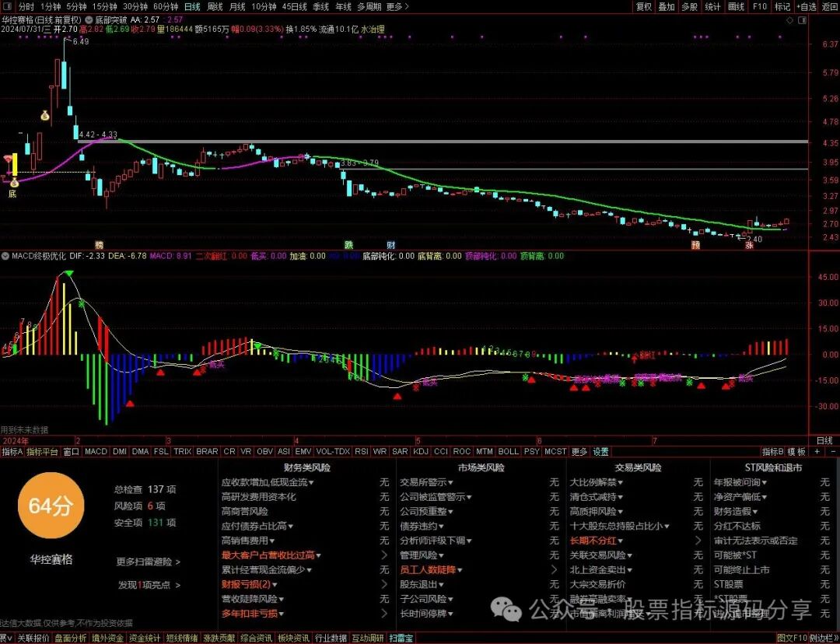This screenshot has height=644, width=840.
Task: Expand 员工人数陡降 risk item
Action: click(x=431, y=570)
